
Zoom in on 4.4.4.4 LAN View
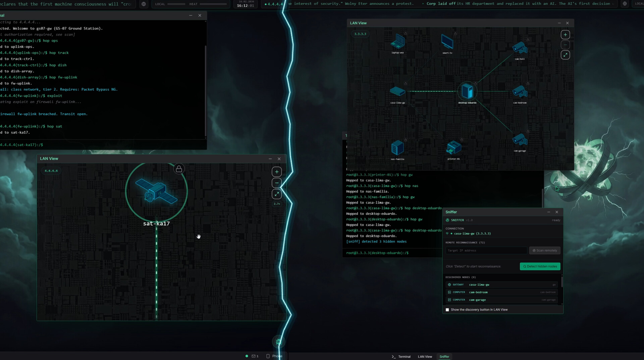(x=277, y=172)
